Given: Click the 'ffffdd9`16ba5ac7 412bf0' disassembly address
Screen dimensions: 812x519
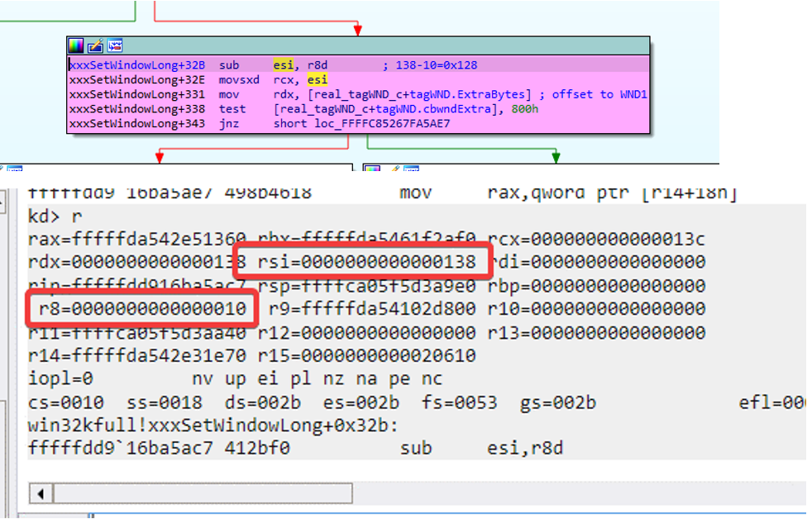Looking at the screenshot, I should point(159,448).
